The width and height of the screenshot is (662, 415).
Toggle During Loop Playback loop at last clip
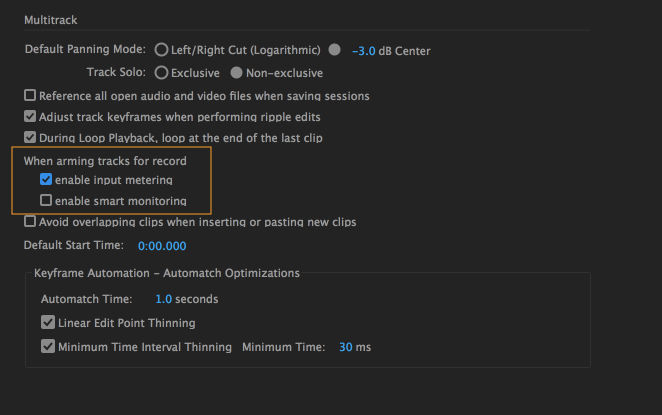tap(30, 138)
